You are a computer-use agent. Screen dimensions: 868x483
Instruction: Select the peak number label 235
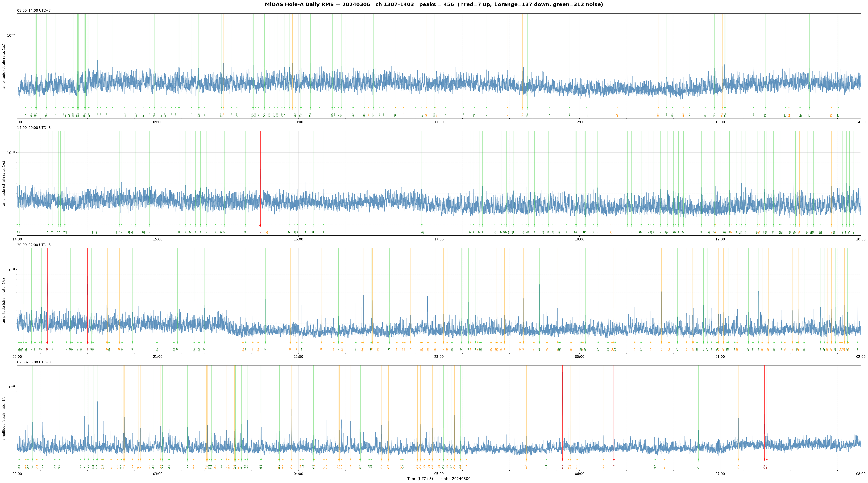click(x=53, y=349)
